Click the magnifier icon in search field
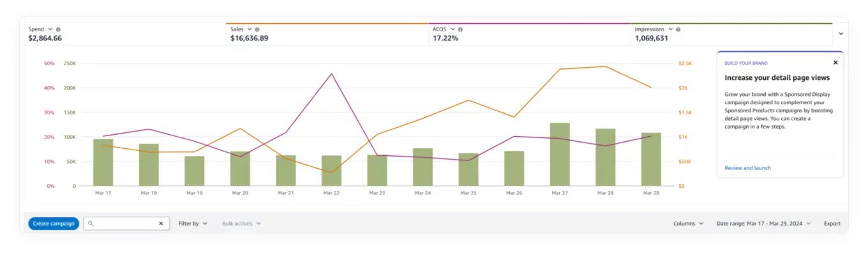The height and width of the screenshot is (255, 868). [91, 224]
